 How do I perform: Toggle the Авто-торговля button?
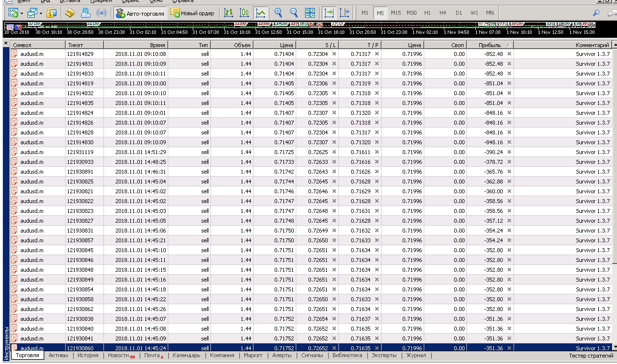click(x=140, y=13)
